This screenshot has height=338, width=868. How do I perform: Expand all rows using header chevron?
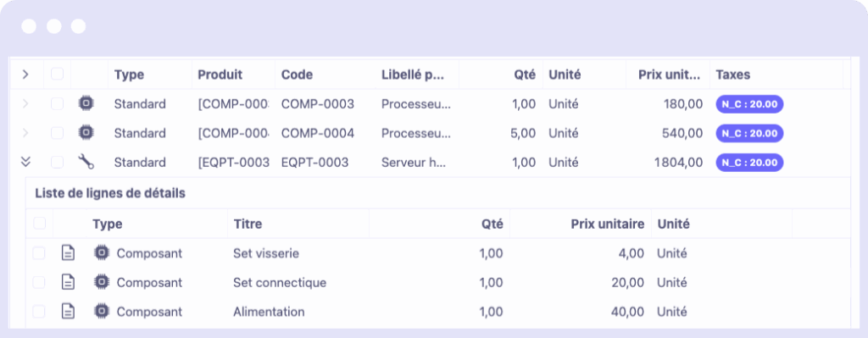pos(25,75)
